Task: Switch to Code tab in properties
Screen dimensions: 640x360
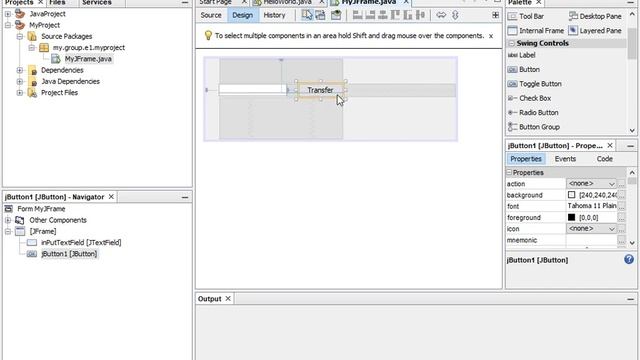Action: (604, 159)
